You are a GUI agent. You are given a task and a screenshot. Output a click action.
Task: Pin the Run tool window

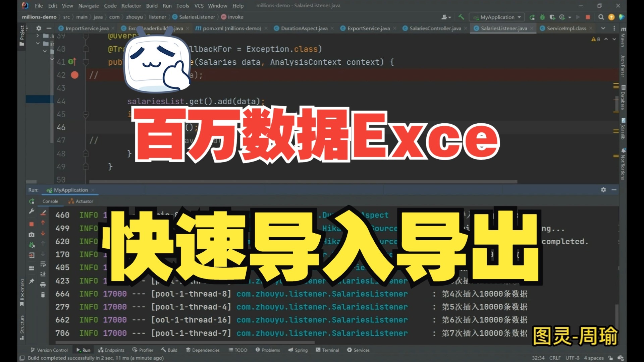click(32, 281)
